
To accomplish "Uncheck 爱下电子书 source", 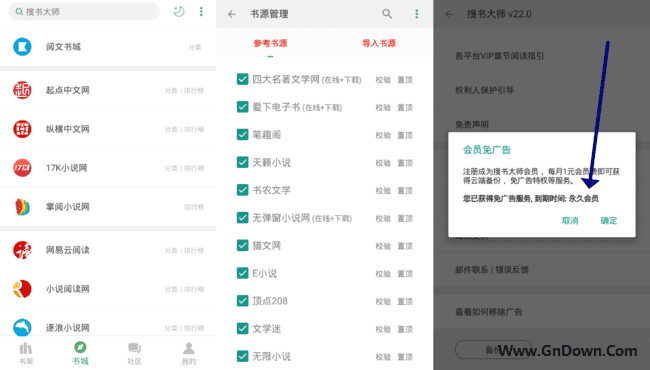I will pos(243,107).
